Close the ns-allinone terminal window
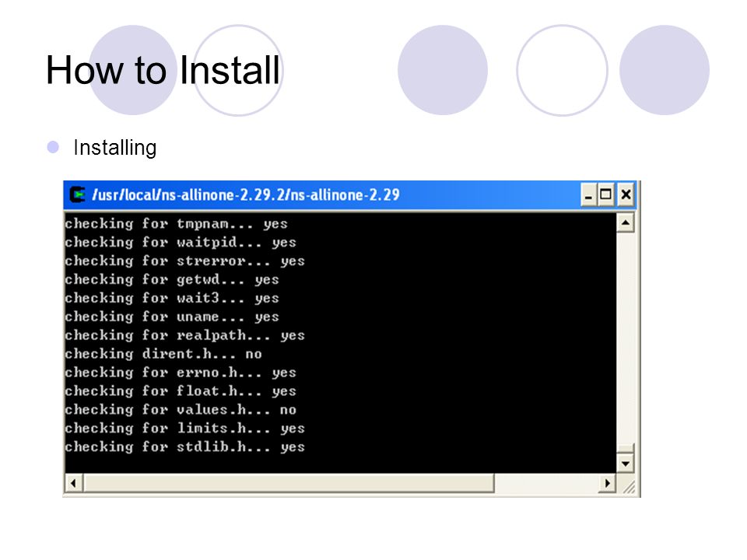This screenshot has width=747, height=560. point(626,194)
